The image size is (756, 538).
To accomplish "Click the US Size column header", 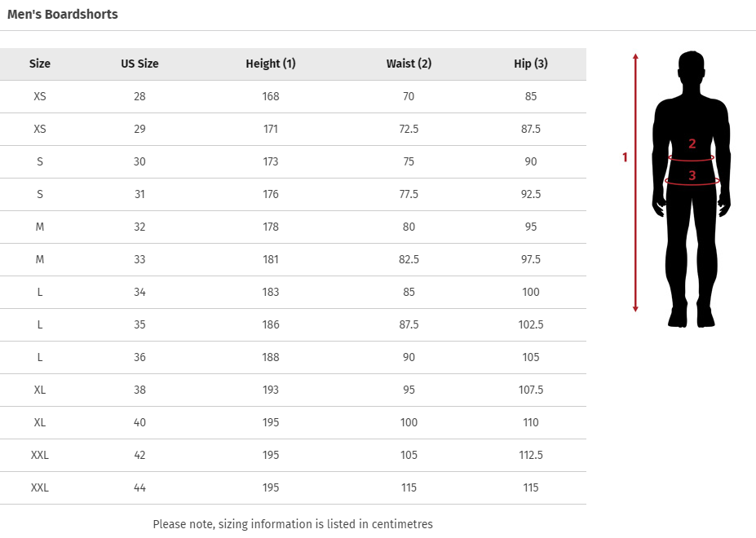I will pyautogui.click(x=139, y=64).
